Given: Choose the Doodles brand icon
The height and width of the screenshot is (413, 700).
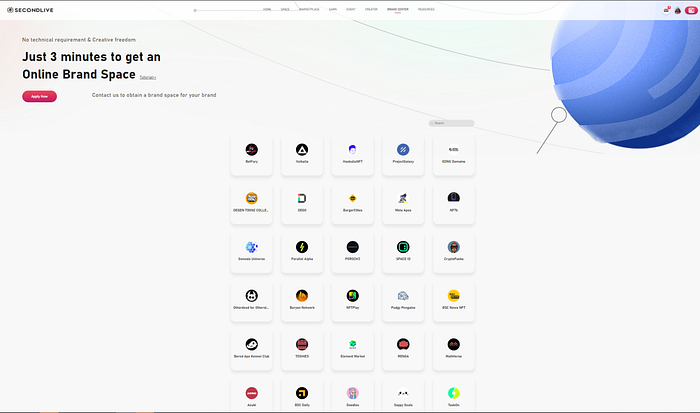Looking at the screenshot, I should (352, 393).
